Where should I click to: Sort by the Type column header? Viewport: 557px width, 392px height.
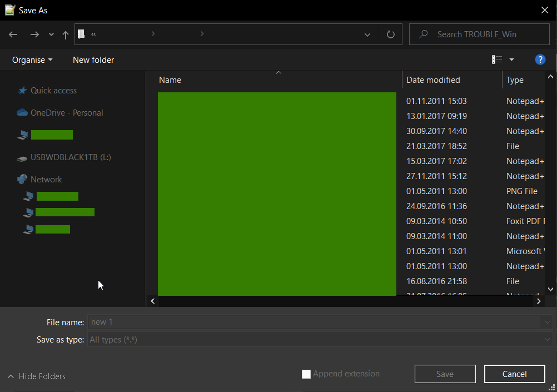tap(515, 80)
